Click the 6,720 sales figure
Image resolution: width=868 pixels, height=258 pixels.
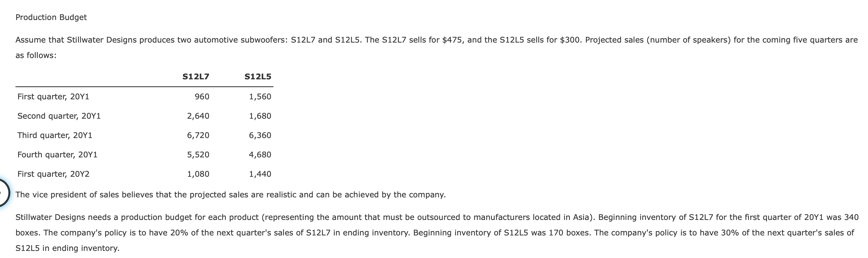(x=198, y=135)
